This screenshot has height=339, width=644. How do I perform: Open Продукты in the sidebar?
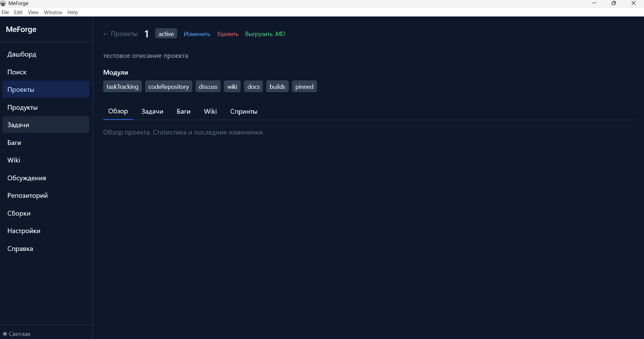coord(46,107)
